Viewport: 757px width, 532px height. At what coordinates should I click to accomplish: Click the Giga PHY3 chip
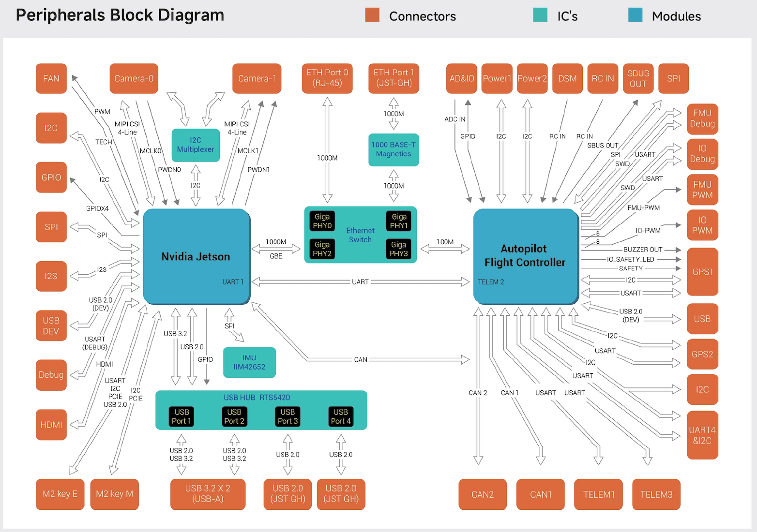tap(399, 249)
